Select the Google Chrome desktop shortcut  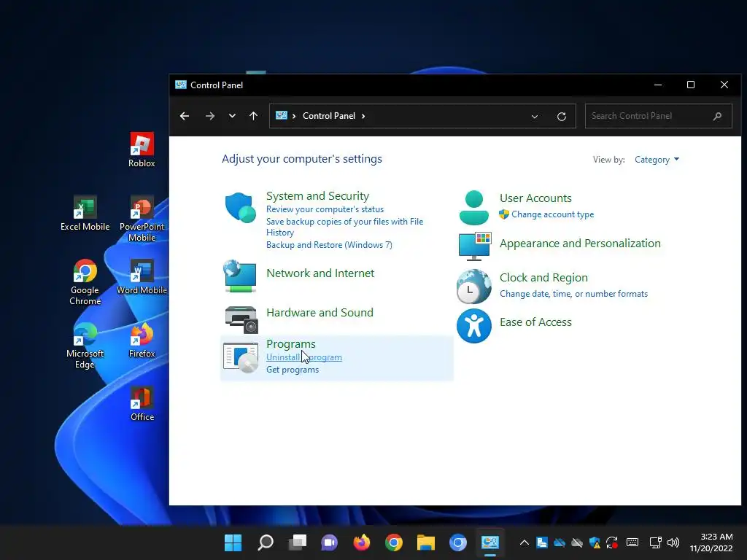pos(85,282)
